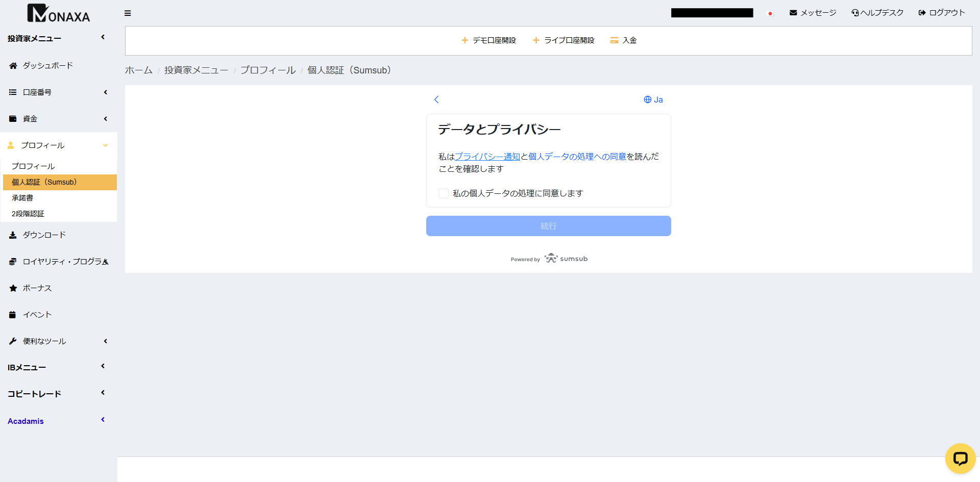
Task: Expand the 資金 sidebar section
Action: coord(58,119)
